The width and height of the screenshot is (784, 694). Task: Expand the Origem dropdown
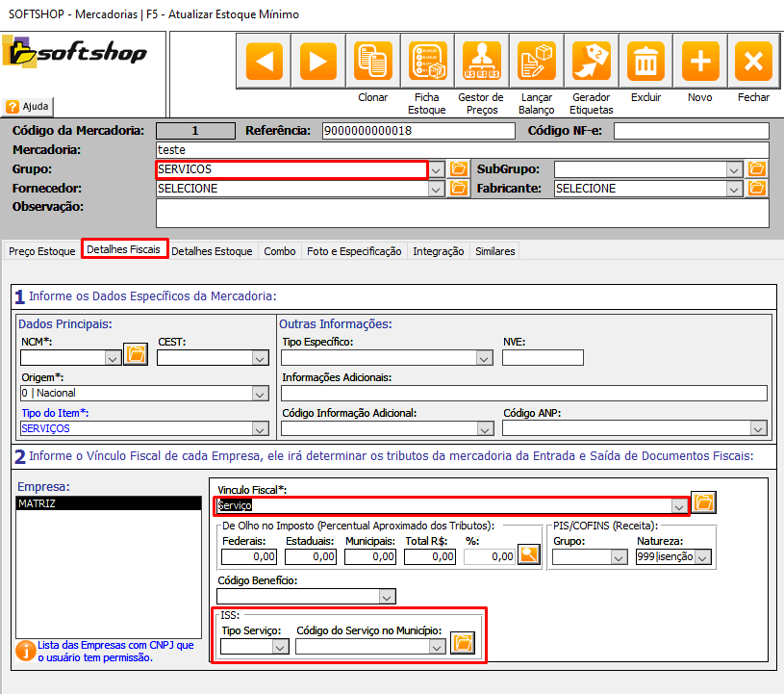[x=260, y=393]
